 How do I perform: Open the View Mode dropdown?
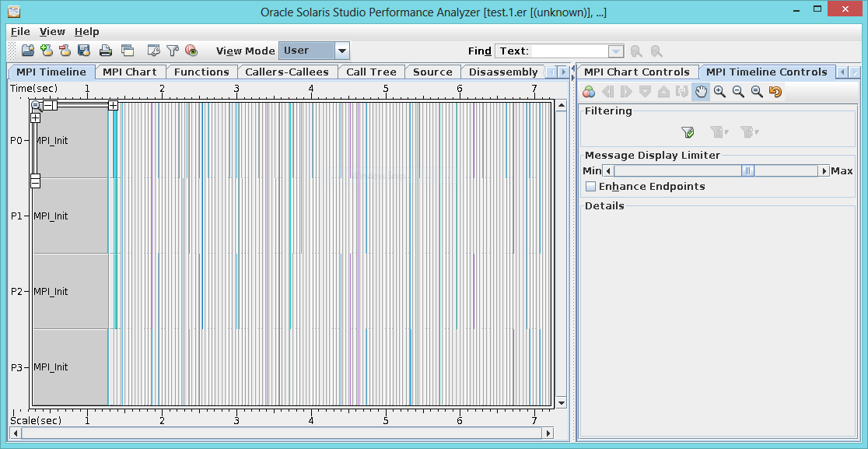tap(341, 51)
